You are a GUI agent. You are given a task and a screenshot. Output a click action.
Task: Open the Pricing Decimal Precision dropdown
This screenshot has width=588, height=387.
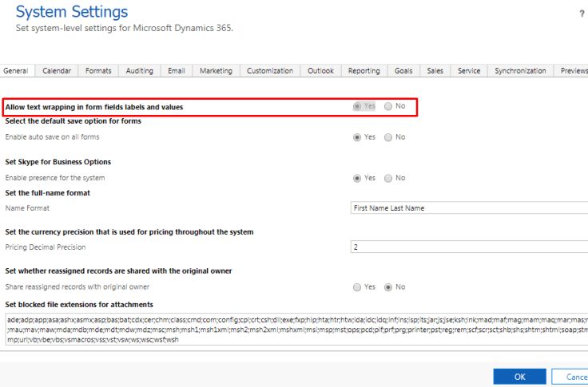469,247
